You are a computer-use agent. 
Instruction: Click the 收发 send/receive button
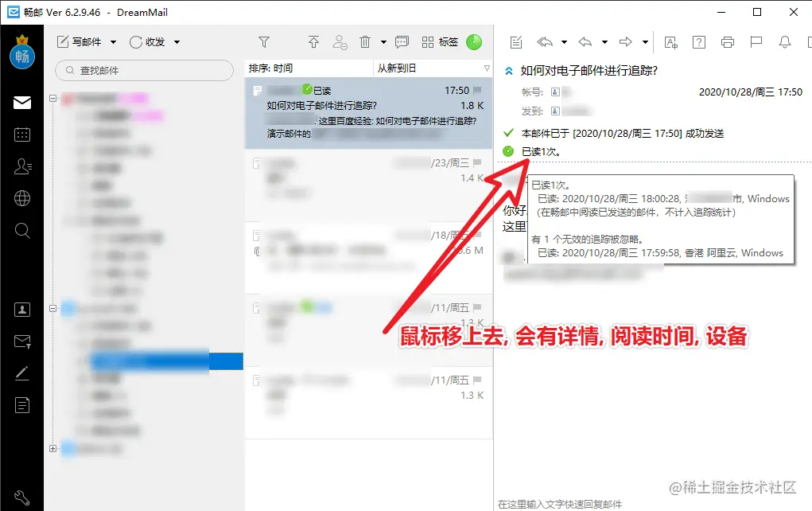pos(148,42)
